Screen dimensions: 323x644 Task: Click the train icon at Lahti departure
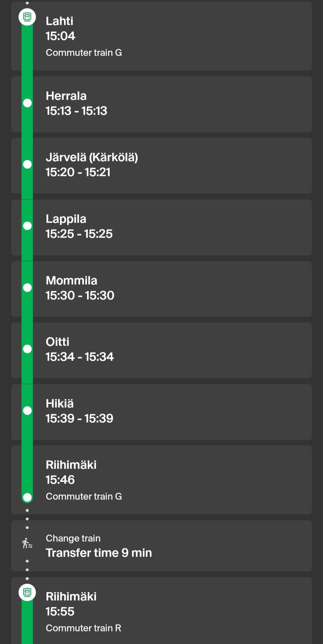(x=27, y=16)
